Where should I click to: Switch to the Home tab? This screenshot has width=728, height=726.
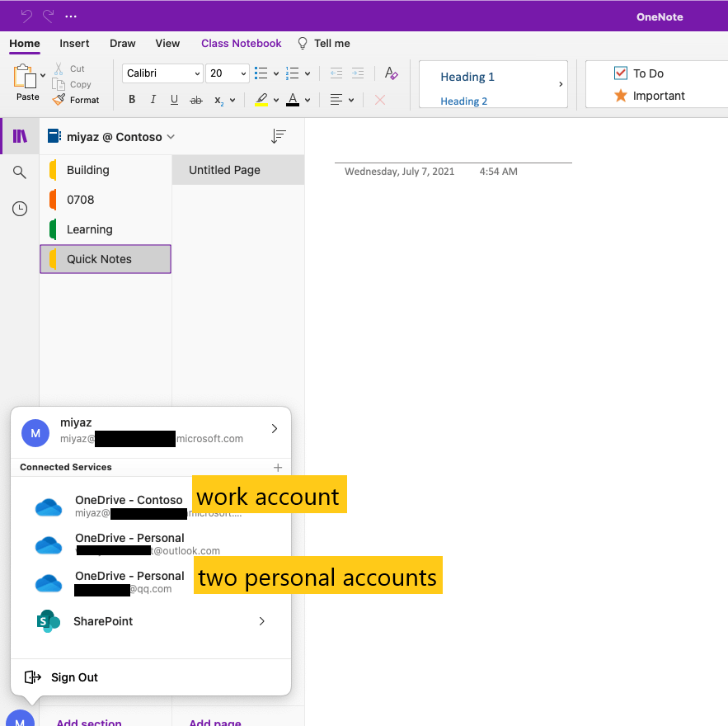click(25, 44)
